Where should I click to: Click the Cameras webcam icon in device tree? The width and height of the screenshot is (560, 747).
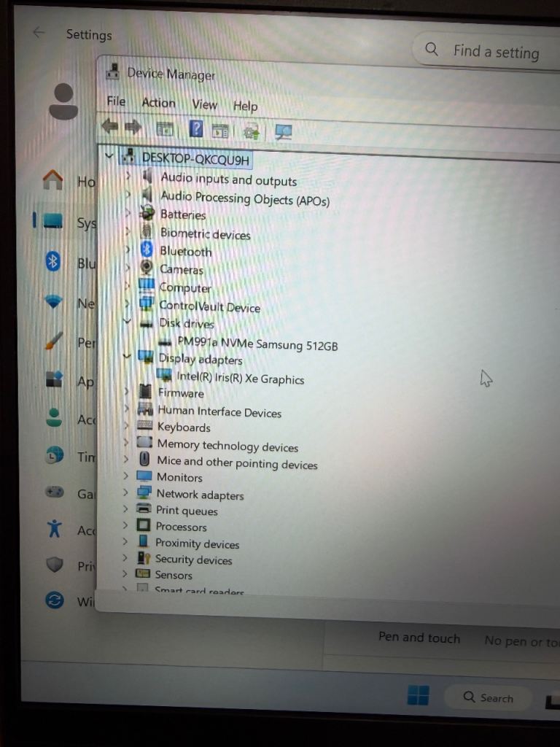tap(147, 268)
